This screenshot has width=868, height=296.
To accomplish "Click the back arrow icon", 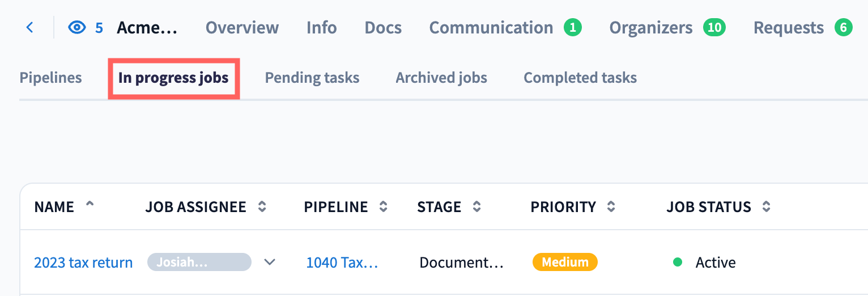I will point(30,27).
